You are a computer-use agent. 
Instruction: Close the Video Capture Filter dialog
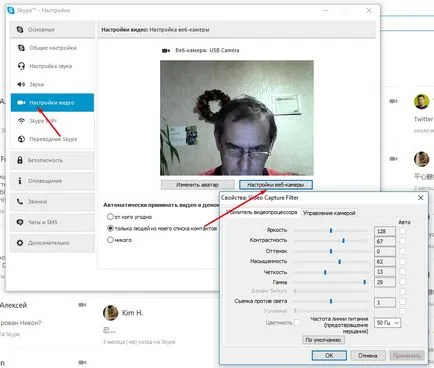421,198
